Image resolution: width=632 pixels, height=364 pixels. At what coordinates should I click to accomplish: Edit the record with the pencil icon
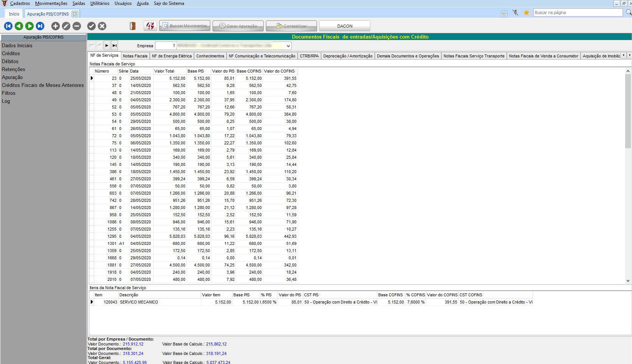[x=66, y=26]
